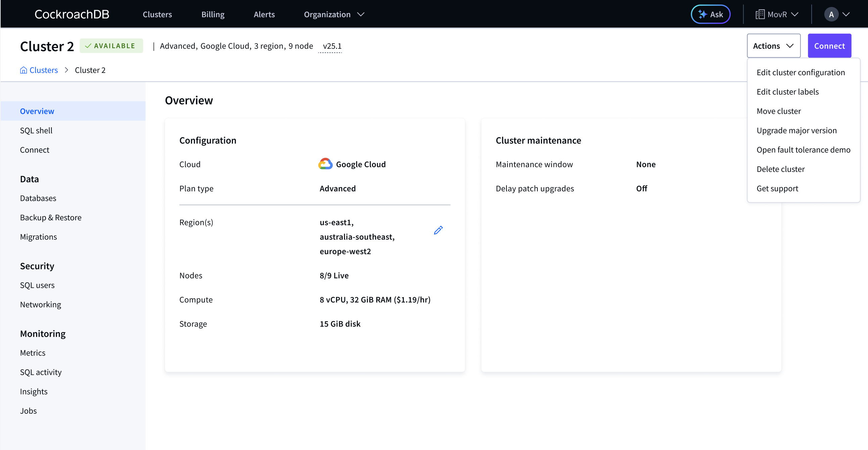The height and width of the screenshot is (450, 868).
Task: Open the Billing page
Action: point(212,14)
